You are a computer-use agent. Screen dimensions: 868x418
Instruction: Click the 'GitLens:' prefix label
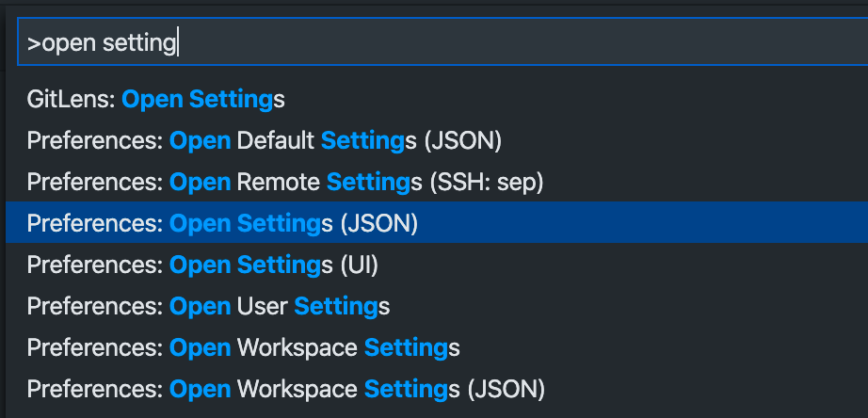[x=71, y=100]
